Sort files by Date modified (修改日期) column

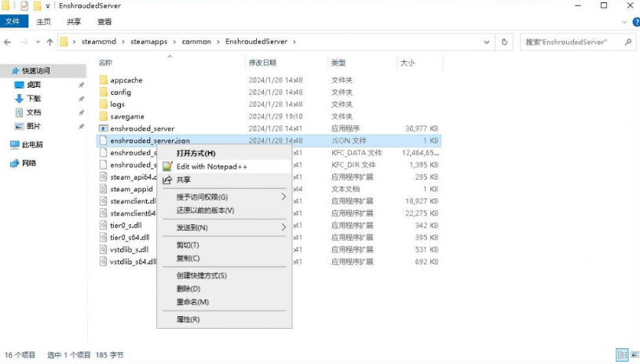(262, 62)
